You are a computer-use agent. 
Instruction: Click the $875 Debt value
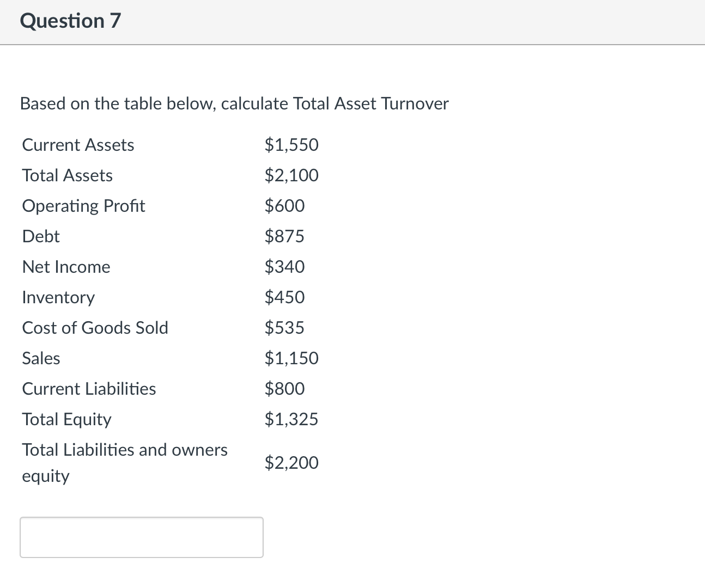(x=284, y=236)
